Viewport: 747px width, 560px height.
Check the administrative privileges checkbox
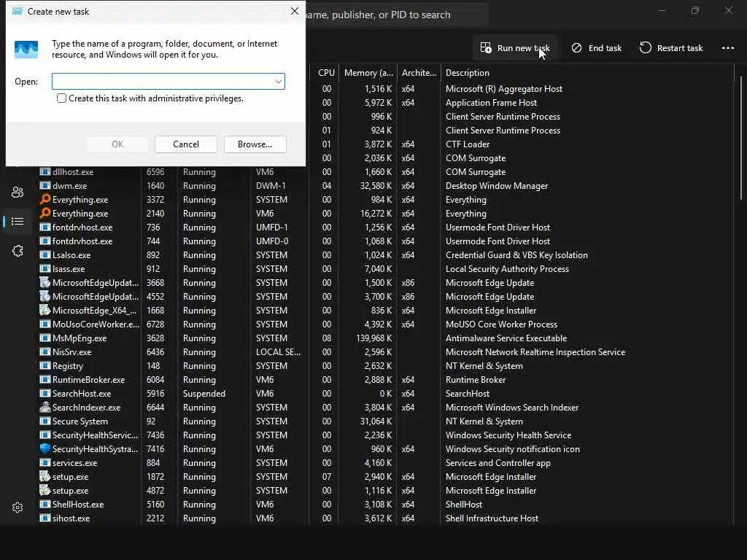pyautogui.click(x=61, y=98)
